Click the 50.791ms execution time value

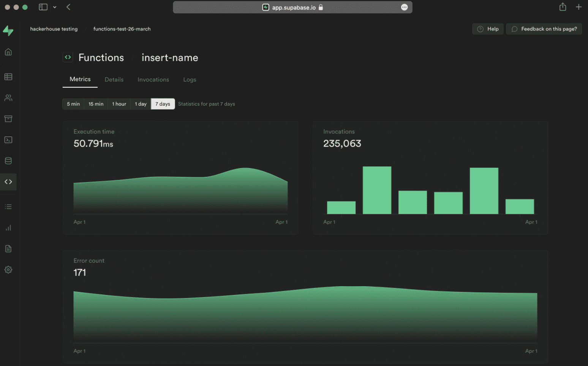click(93, 144)
